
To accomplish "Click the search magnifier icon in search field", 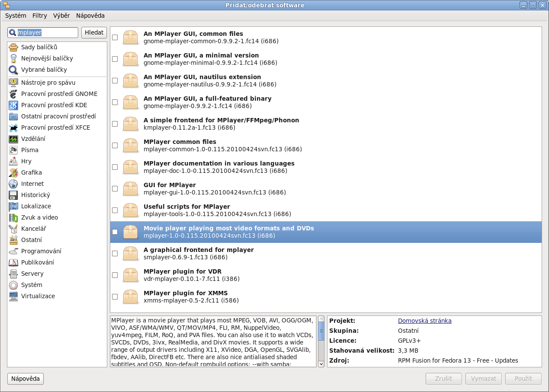I will point(13,32).
